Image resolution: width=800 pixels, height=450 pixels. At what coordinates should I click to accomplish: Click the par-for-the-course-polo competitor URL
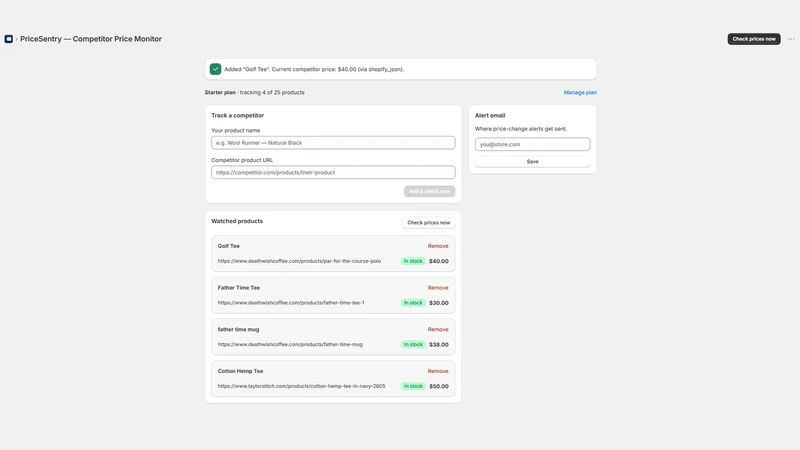click(299, 261)
